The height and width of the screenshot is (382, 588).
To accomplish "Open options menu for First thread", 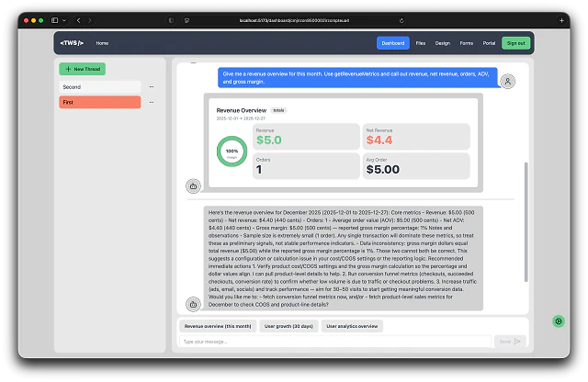I will (x=152, y=102).
